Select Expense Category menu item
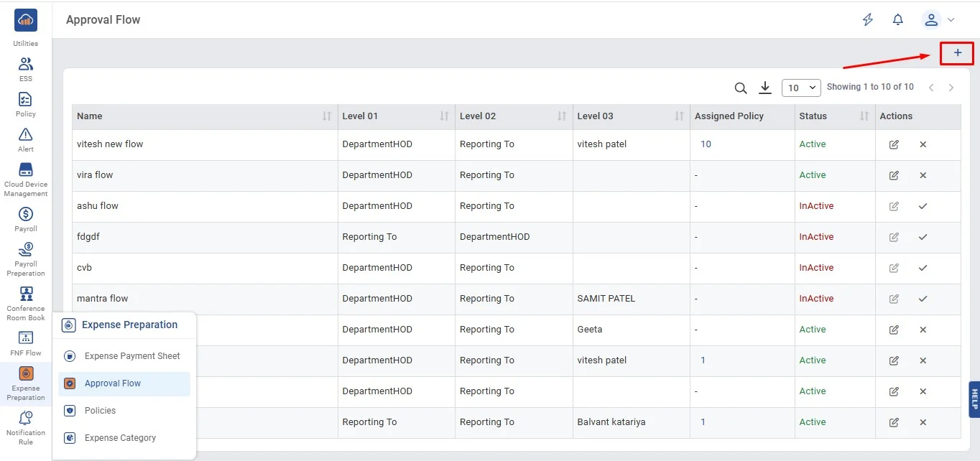Screen dimensions: 980x461 (x=120, y=438)
